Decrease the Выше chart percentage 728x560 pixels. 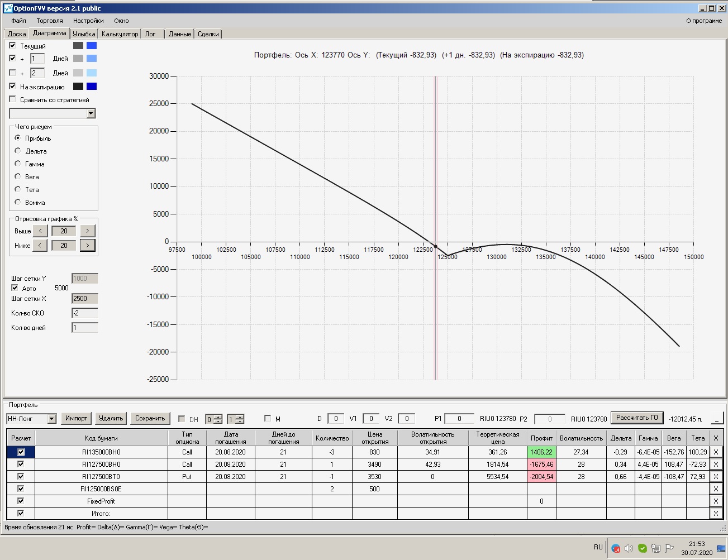[x=40, y=231]
